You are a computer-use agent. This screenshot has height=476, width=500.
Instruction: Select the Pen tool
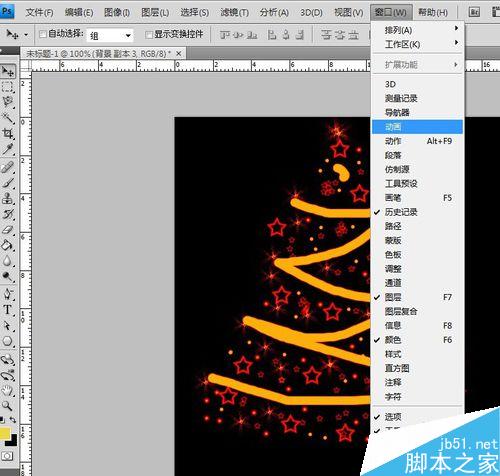pyautogui.click(x=7, y=294)
